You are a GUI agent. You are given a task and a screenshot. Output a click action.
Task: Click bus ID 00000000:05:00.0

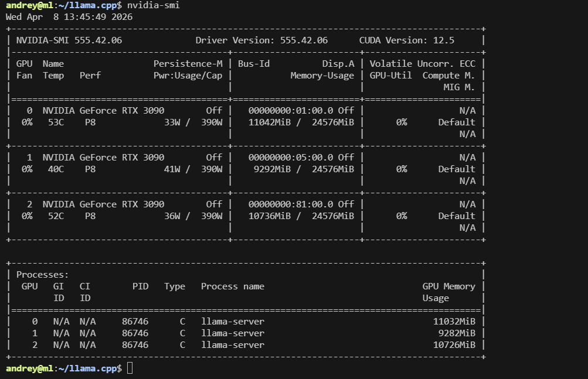291,158
